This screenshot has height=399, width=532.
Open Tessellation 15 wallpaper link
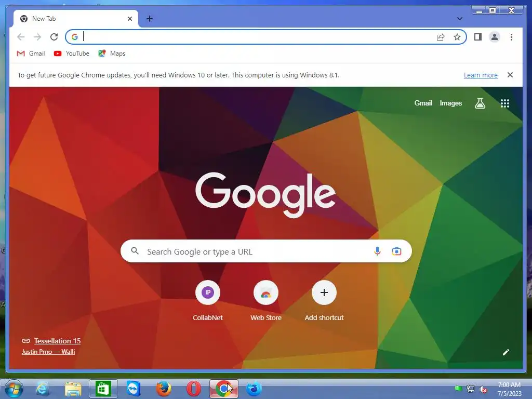coord(57,341)
